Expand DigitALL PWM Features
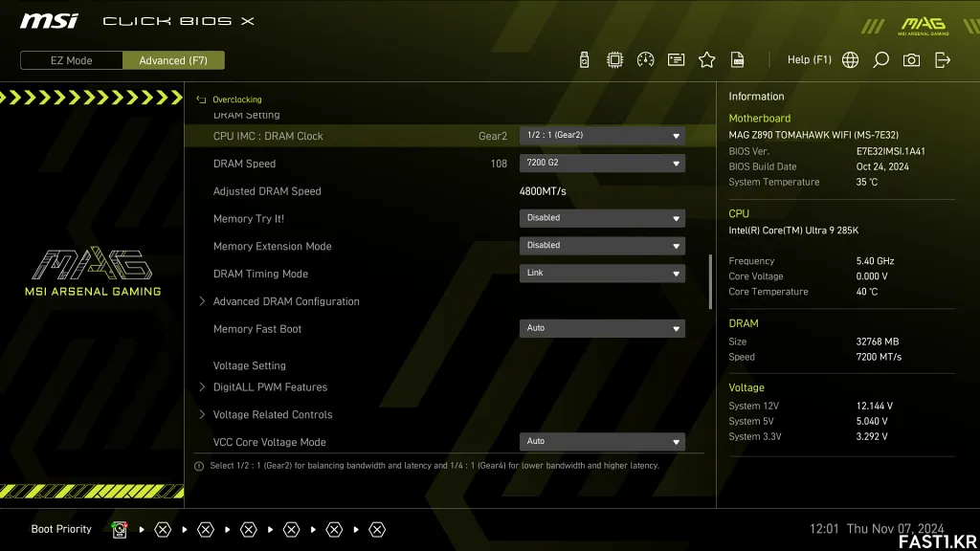 pos(270,387)
